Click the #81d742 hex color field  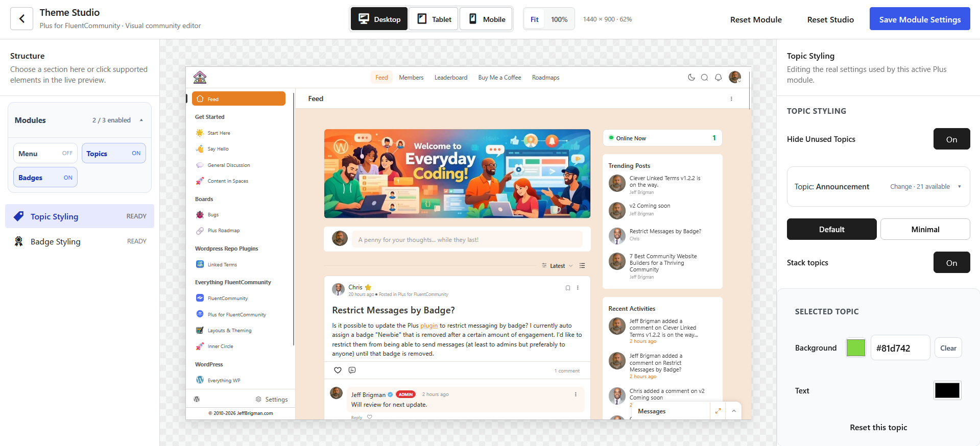click(900, 348)
